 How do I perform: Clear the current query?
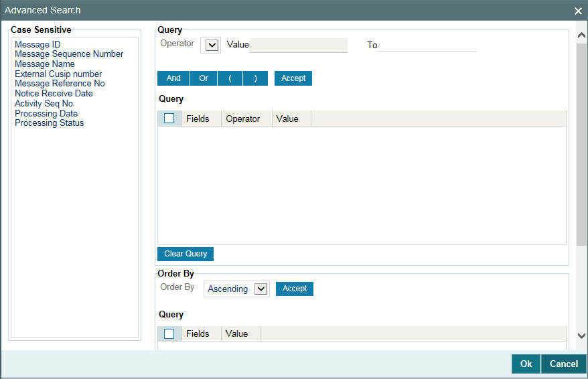click(186, 254)
